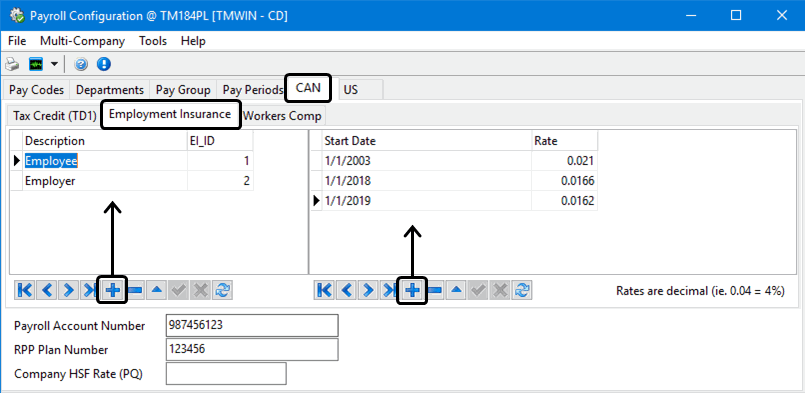This screenshot has width=805, height=393.
Task: Insert new record in rate grid
Action: 412,290
